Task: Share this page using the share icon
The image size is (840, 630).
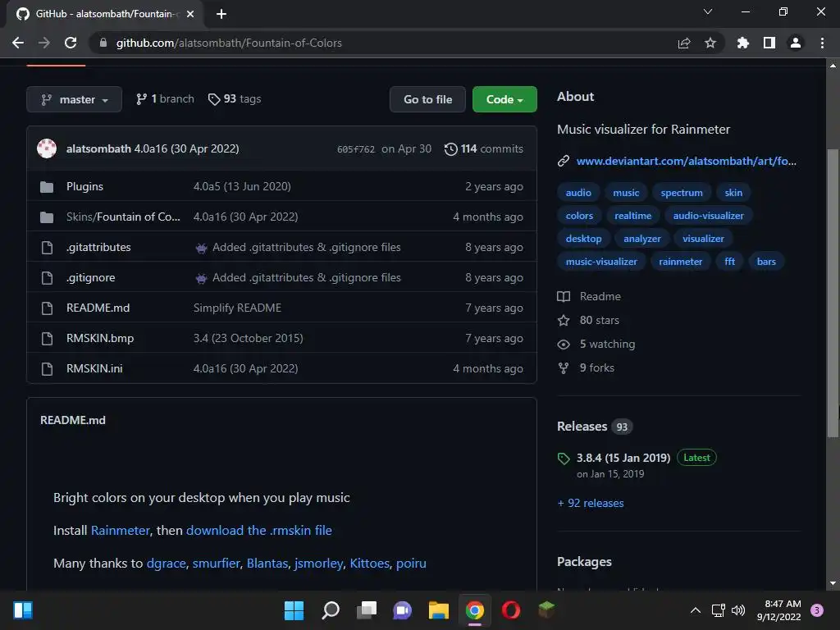Action: tap(684, 43)
